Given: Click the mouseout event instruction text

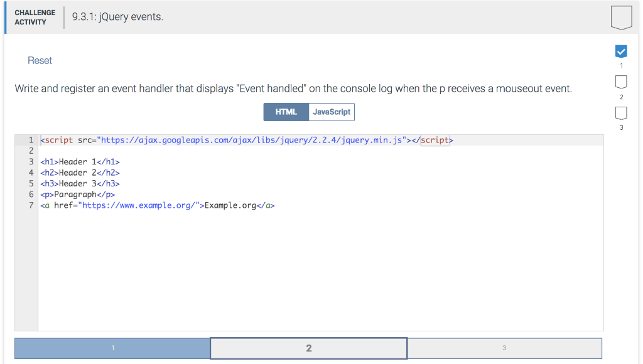Looking at the screenshot, I should pos(293,88).
